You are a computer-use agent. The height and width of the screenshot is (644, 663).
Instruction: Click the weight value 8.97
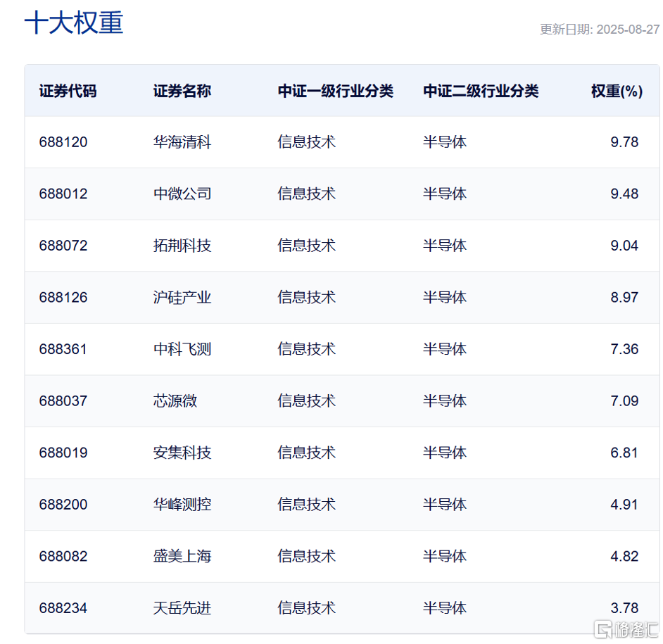click(x=624, y=297)
